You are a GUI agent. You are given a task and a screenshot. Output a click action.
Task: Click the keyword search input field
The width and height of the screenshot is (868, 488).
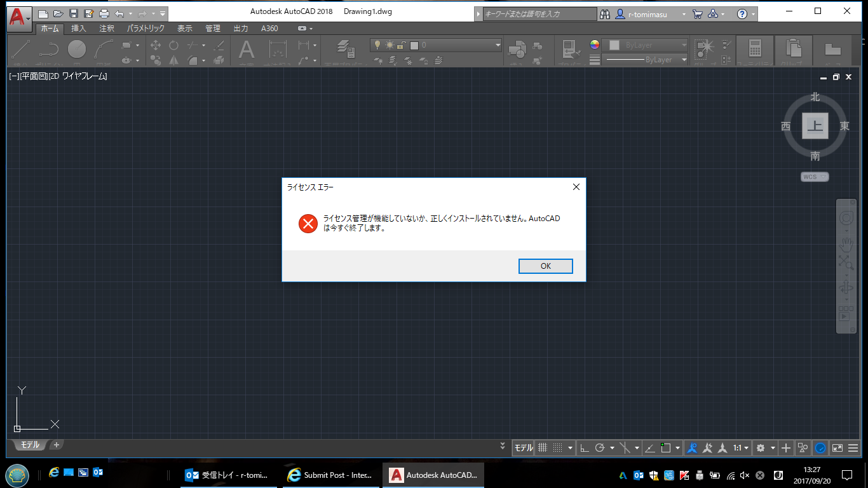point(539,14)
